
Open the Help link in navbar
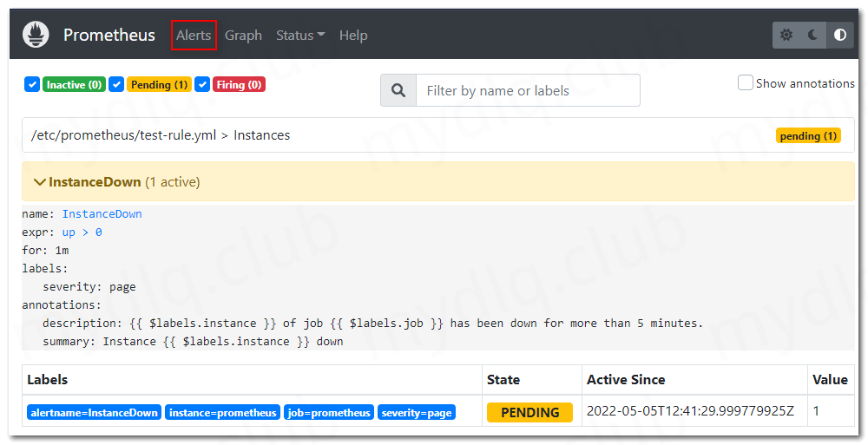353,36
